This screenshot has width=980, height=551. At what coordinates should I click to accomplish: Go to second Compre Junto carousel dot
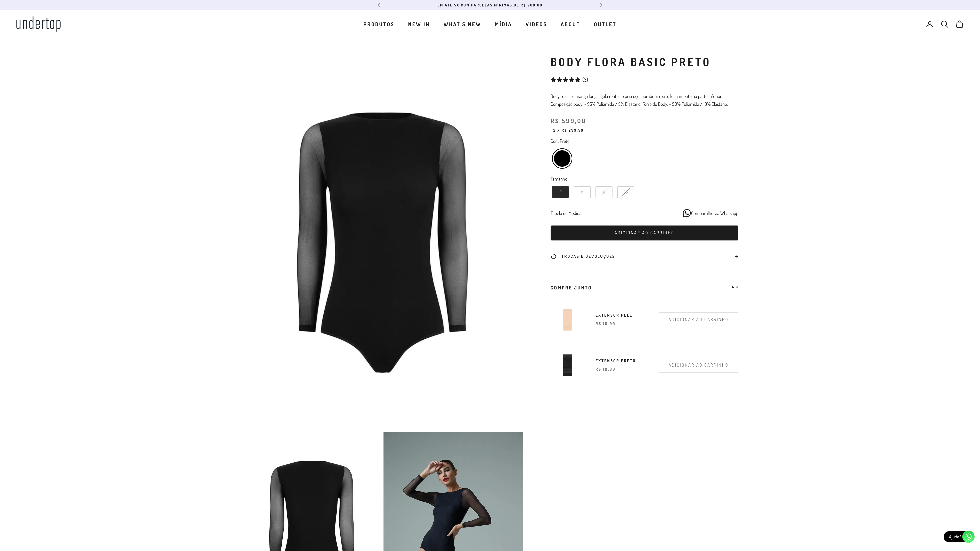[x=737, y=287]
